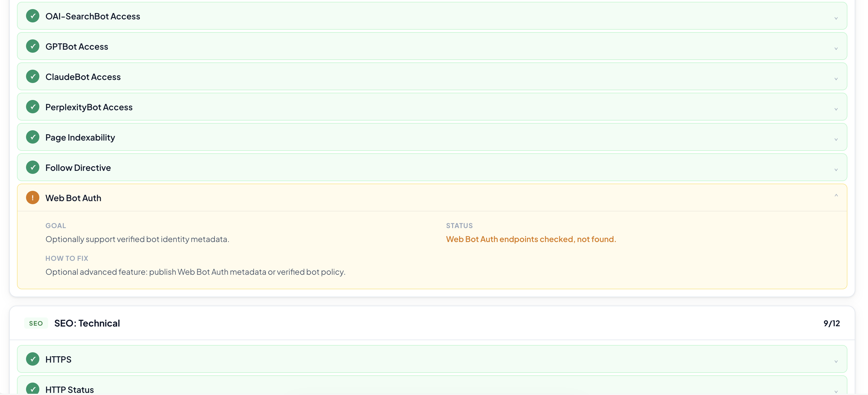Click the green check icon beside HTTP Status
868x395 pixels.
33,389
